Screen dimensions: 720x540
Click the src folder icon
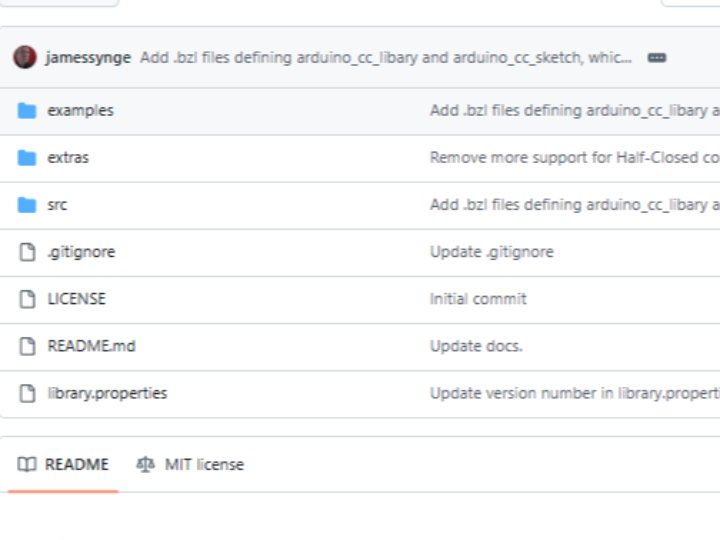27,204
